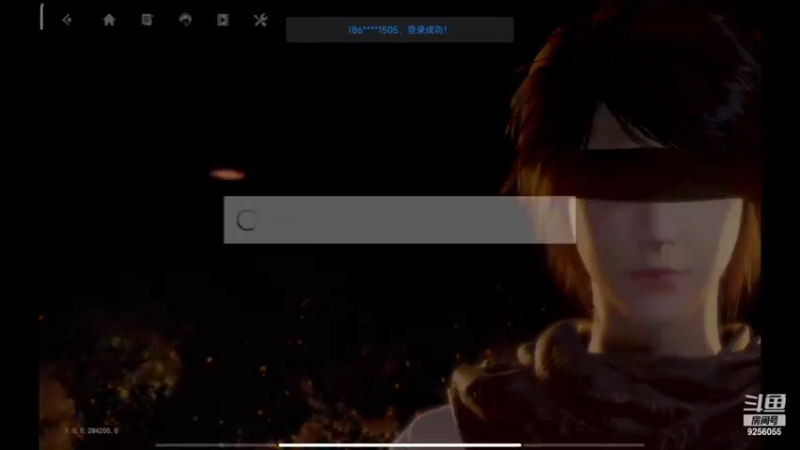800x450 pixels.
Task: Click the circular refresh icon in the toolbar
Action: pyautogui.click(x=185, y=20)
